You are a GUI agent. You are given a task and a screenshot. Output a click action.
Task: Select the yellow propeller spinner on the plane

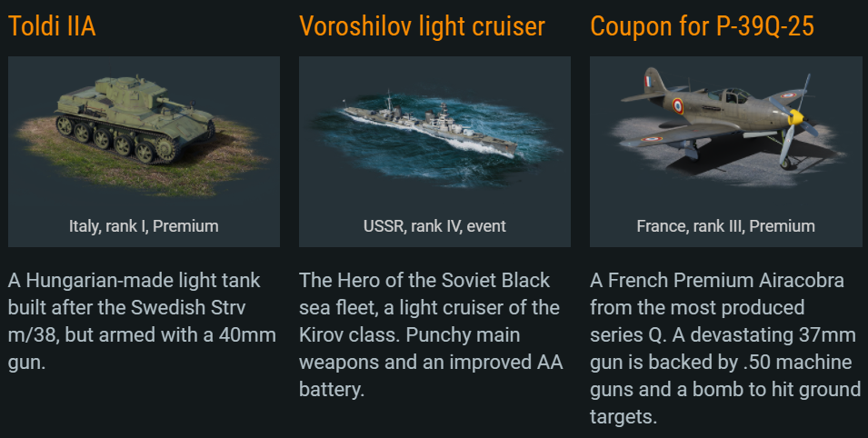coord(796,117)
